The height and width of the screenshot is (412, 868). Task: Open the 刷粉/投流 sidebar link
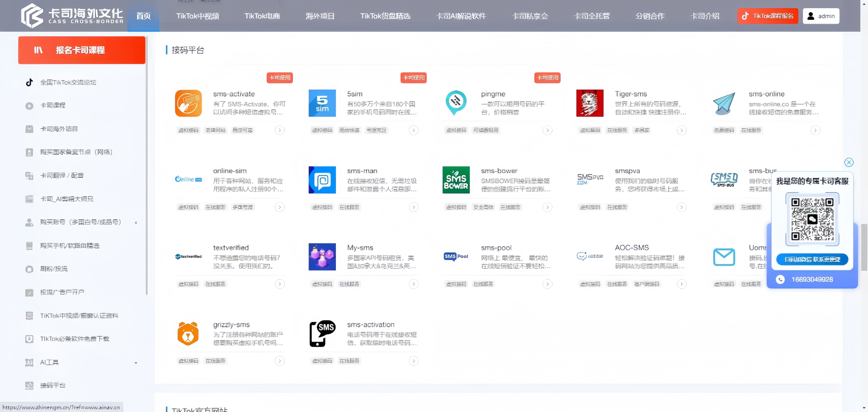pos(54,269)
